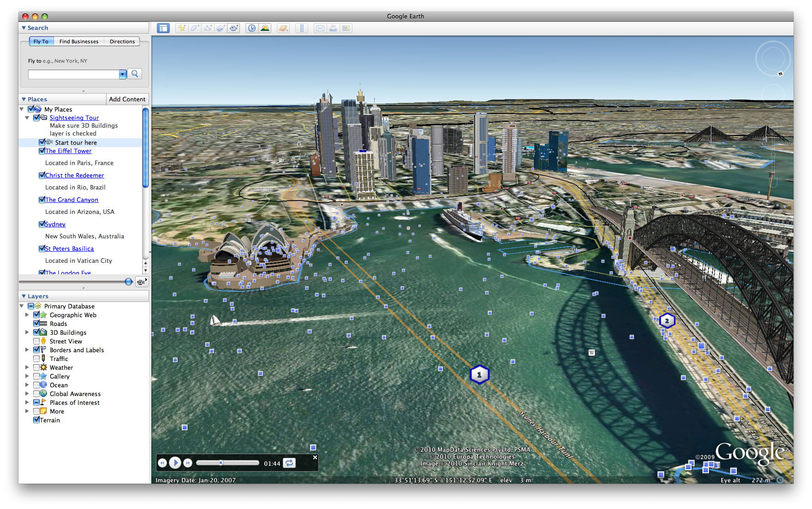
Task: Click the Add Content button
Action: pyautogui.click(x=127, y=99)
